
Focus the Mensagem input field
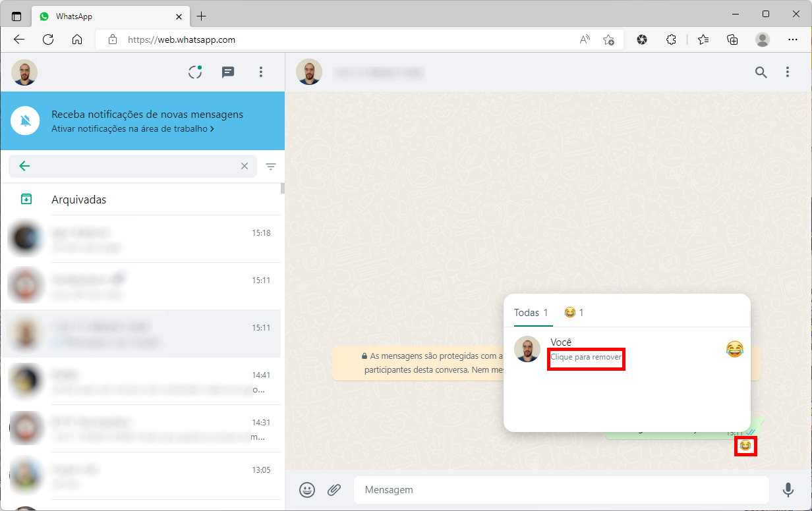tap(562, 490)
